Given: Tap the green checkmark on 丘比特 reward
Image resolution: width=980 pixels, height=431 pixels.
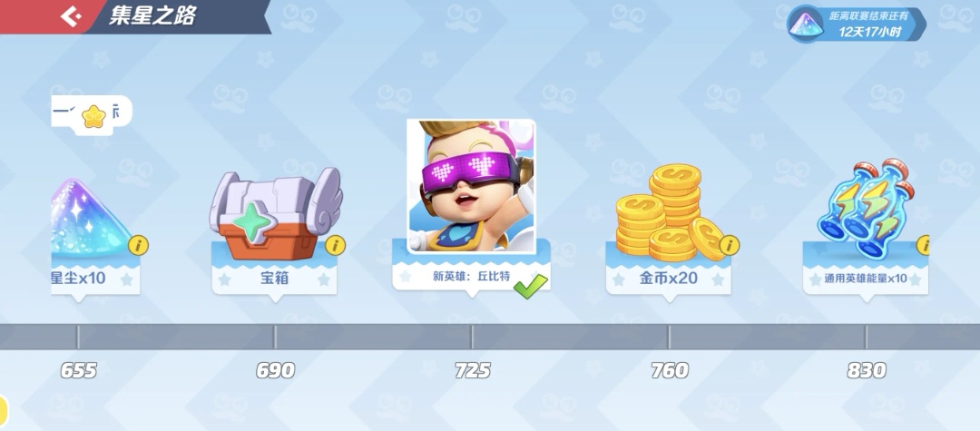Looking at the screenshot, I should tap(531, 286).
